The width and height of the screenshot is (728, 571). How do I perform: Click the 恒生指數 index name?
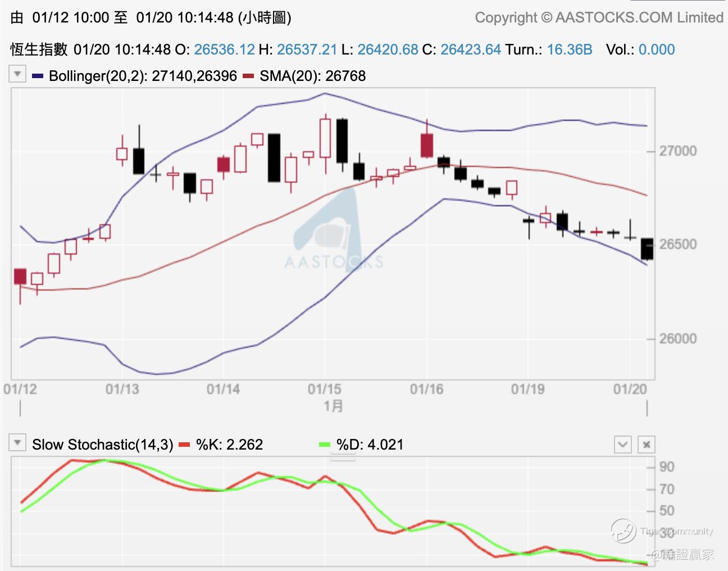[39, 49]
